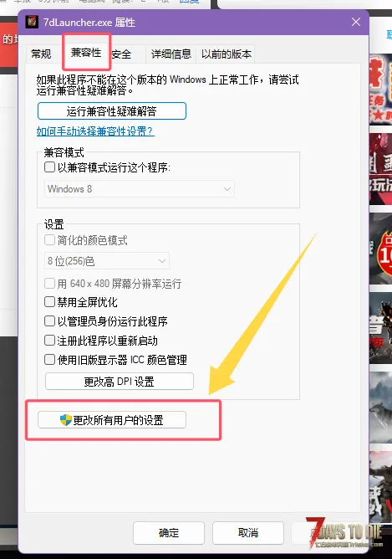Go to the 以前的版本 tab
392x559 pixels.
[227, 54]
